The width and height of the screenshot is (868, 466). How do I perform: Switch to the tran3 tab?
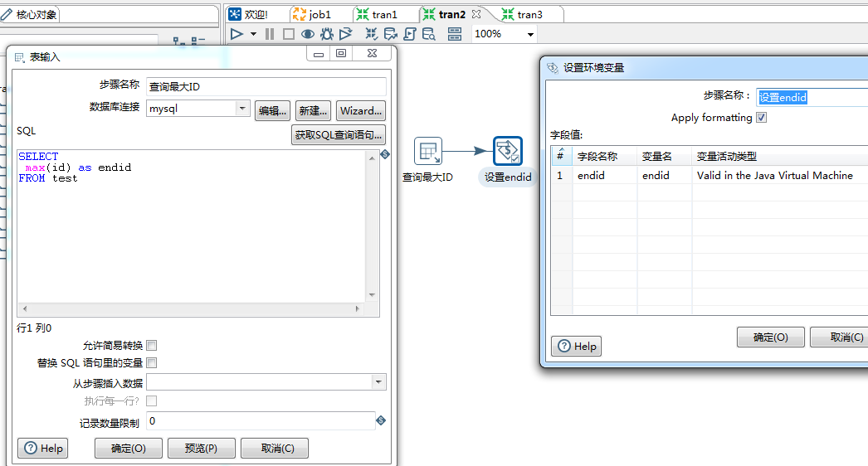click(522, 14)
